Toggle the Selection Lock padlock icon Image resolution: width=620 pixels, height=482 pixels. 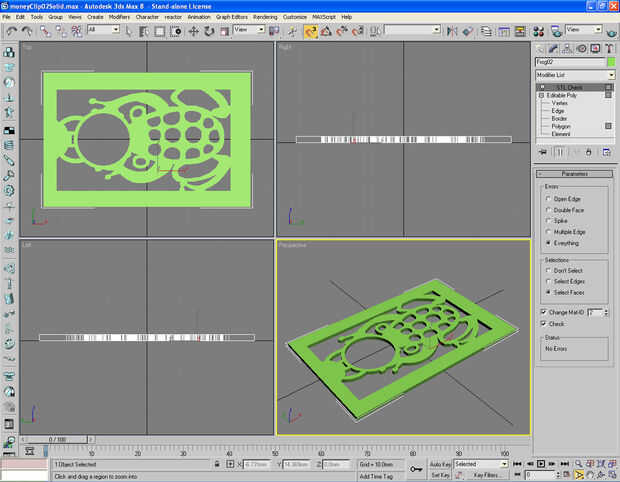click(217, 464)
